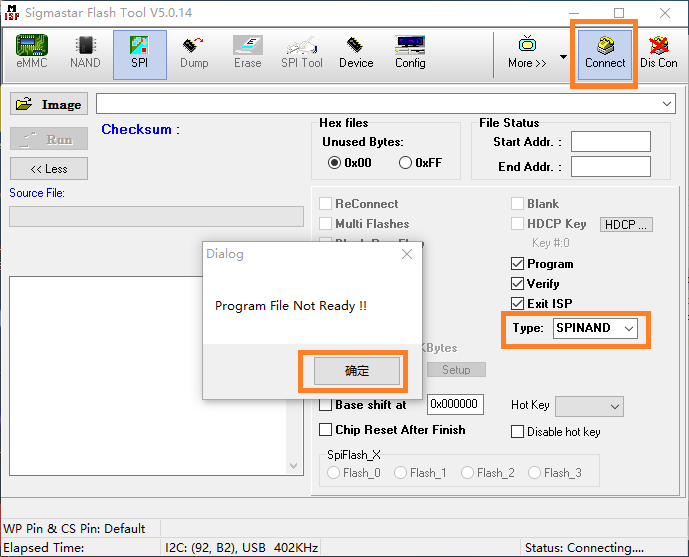Enable Chip Reset After Finish
Image resolution: width=689 pixels, height=557 pixels.
(x=326, y=430)
